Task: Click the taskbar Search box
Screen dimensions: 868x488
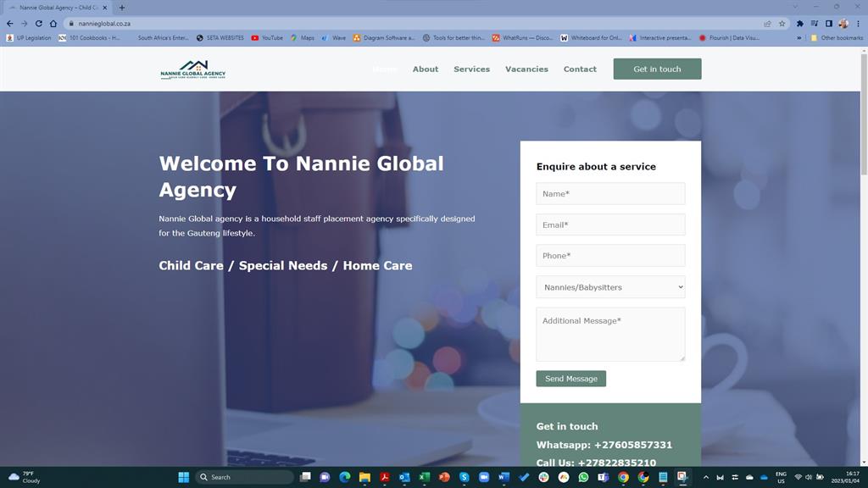Action: [x=245, y=477]
